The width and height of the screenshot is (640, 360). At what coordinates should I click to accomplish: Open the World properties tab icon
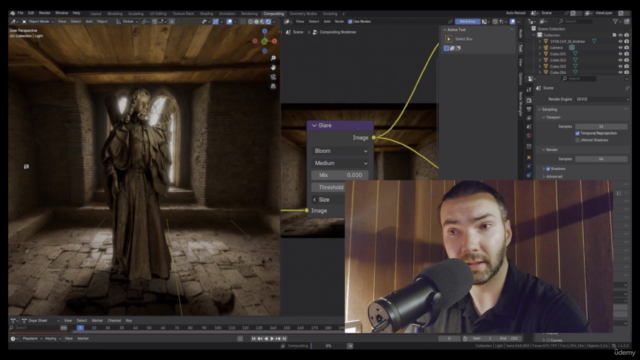tap(529, 136)
